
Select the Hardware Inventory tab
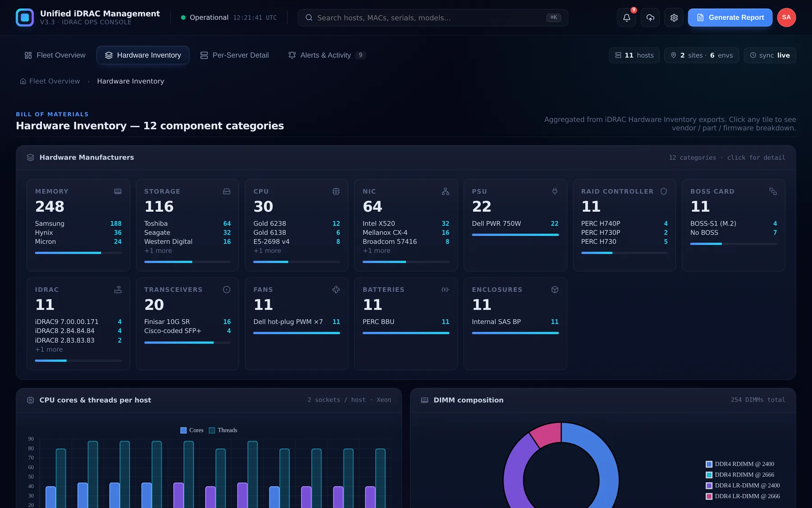tap(143, 55)
